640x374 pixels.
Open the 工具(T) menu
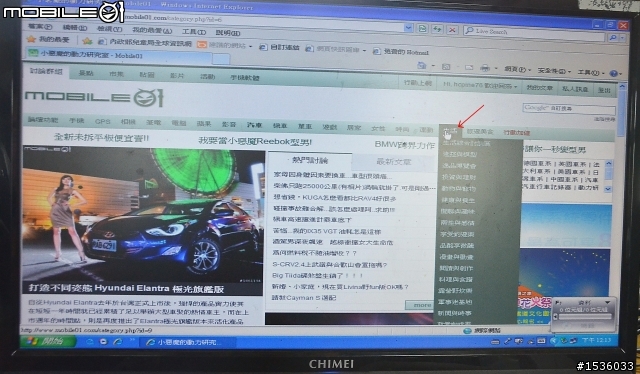coord(194,31)
